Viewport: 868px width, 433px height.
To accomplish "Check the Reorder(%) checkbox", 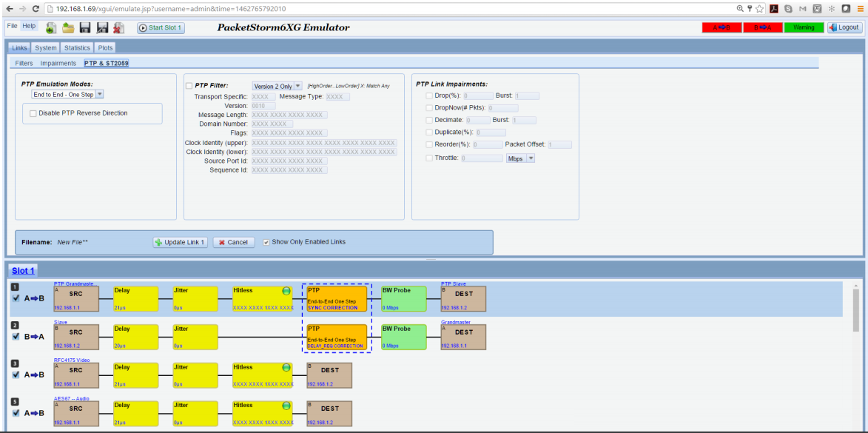I will tap(429, 144).
